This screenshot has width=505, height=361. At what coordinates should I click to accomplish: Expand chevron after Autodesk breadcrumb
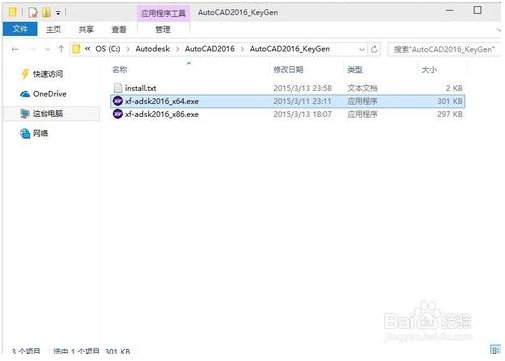(178, 49)
